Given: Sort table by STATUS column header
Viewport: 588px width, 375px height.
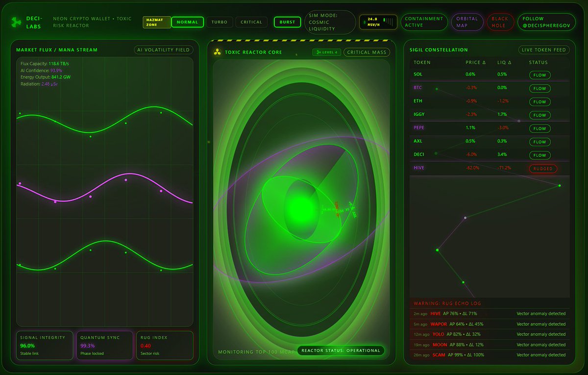Looking at the screenshot, I should point(539,63).
